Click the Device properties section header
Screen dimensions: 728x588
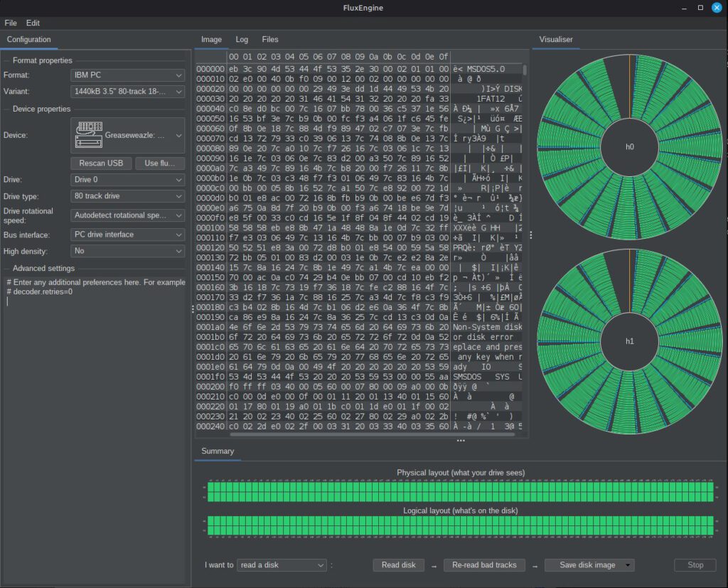pos(41,109)
